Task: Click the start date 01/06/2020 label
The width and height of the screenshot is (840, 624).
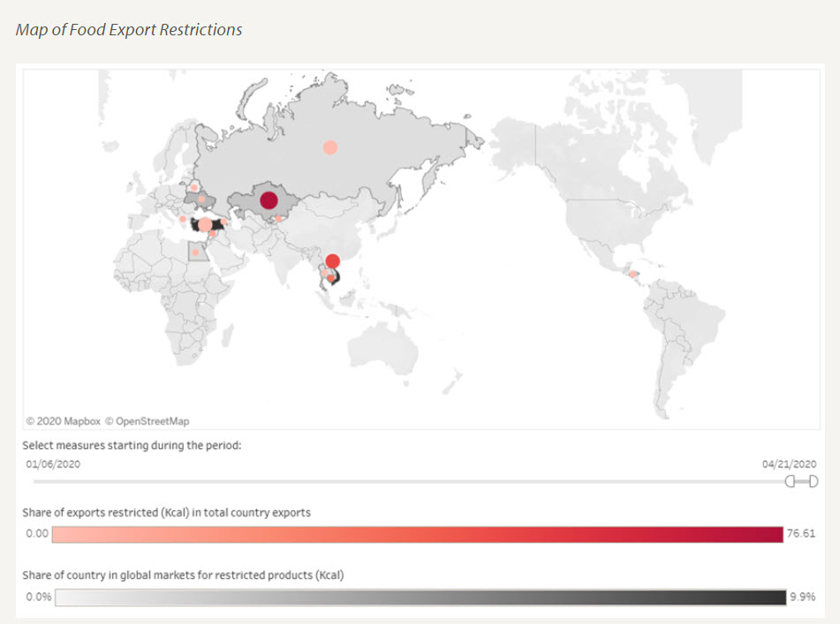Action: [53, 464]
